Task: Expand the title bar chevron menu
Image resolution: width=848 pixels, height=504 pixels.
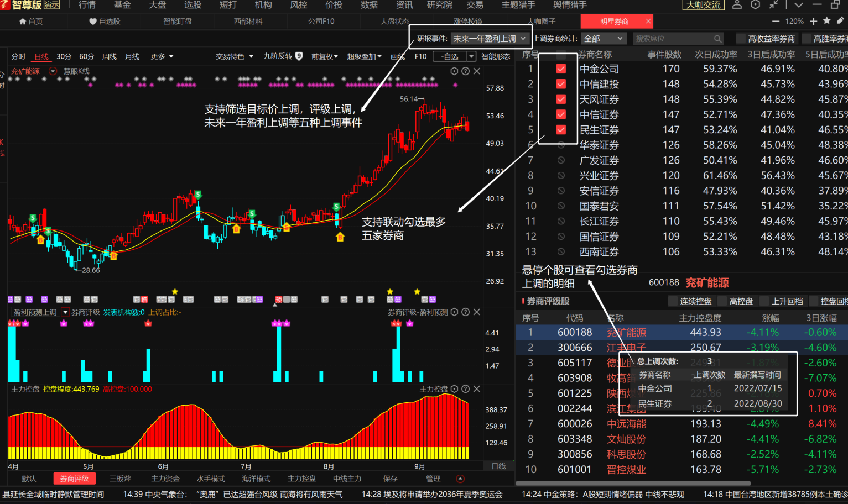Action: tap(798, 5)
